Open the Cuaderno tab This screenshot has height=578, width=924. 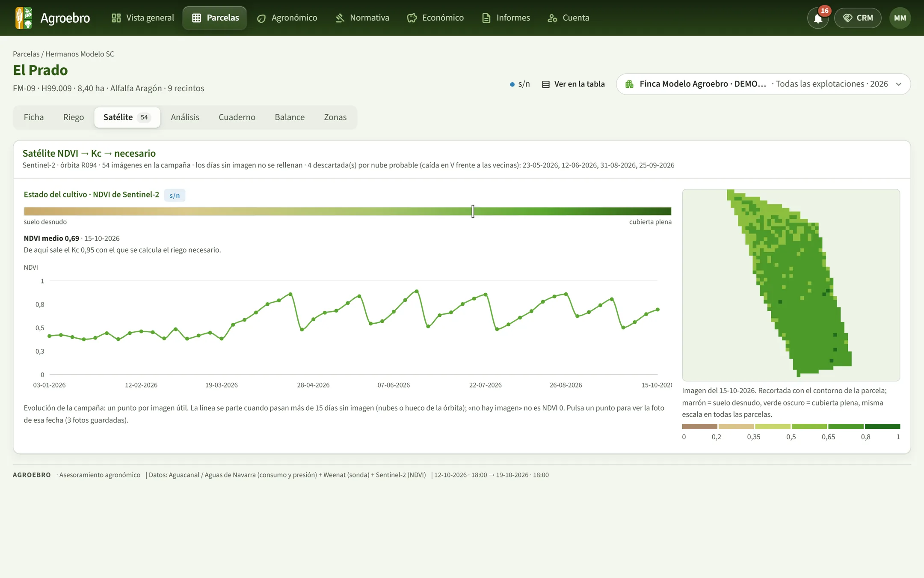coord(237,117)
